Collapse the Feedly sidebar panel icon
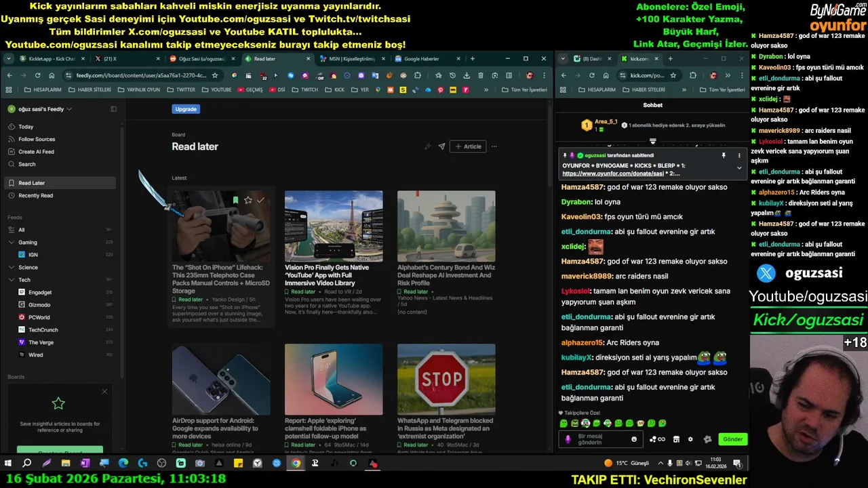 tap(113, 109)
